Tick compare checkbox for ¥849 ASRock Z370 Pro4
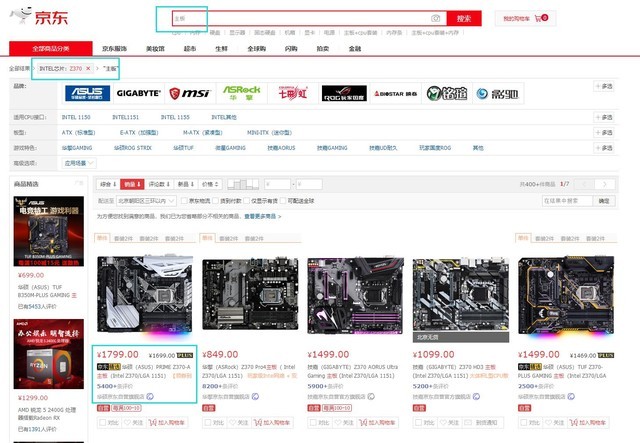The width and height of the screenshot is (640, 443). [x=208, y=423]
